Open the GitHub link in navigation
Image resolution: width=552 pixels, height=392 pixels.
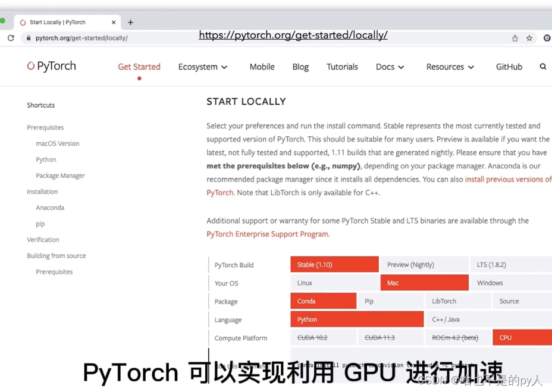(509, 67)
